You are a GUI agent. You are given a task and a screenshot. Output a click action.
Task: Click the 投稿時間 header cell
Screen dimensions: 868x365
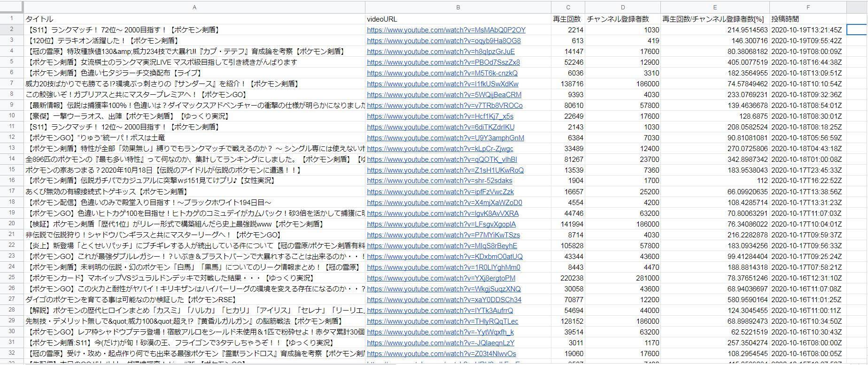point(808,19)
